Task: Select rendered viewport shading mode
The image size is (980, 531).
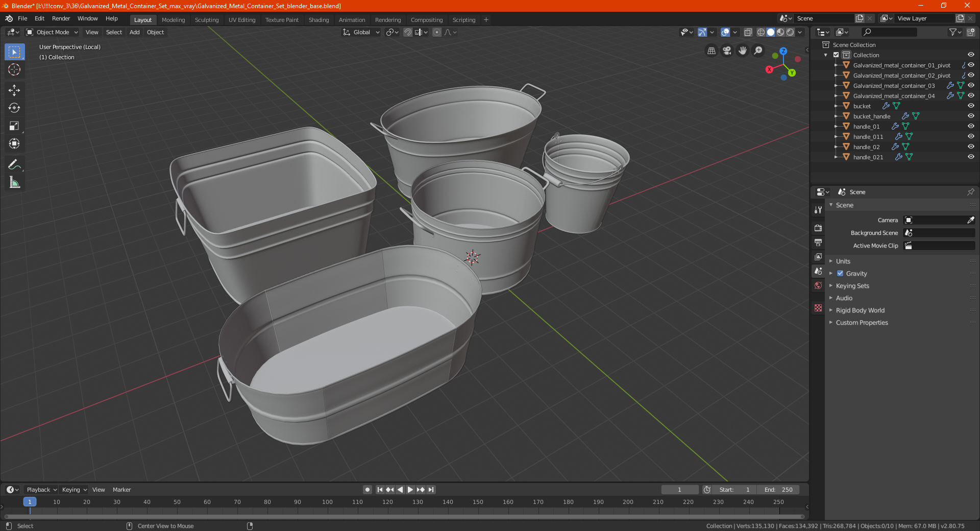Action: click(790, 32)
